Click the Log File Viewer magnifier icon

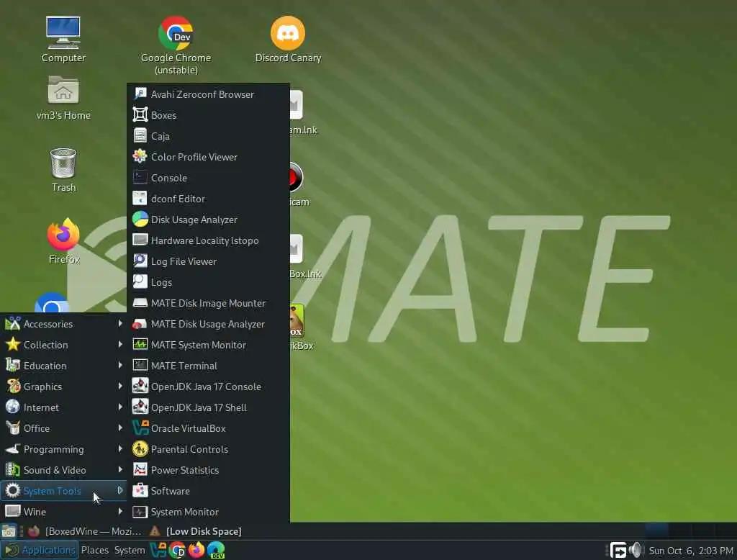pyautogui.click(x=140, y=261)
